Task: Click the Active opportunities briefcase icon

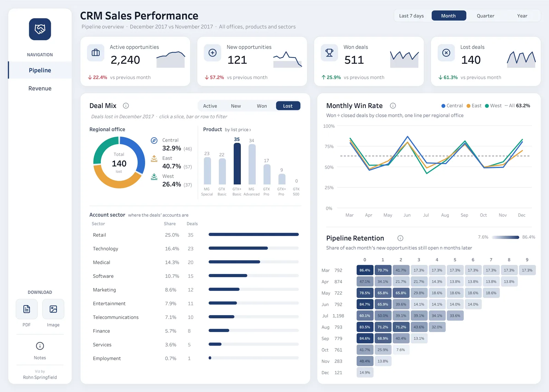Action: pos(96,53)
